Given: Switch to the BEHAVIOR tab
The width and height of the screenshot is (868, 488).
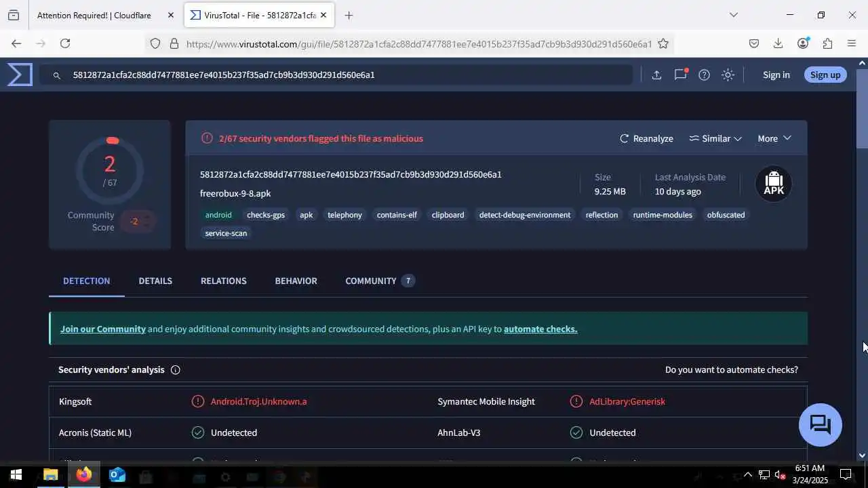Looking at the screenshot, I should 296,281.
